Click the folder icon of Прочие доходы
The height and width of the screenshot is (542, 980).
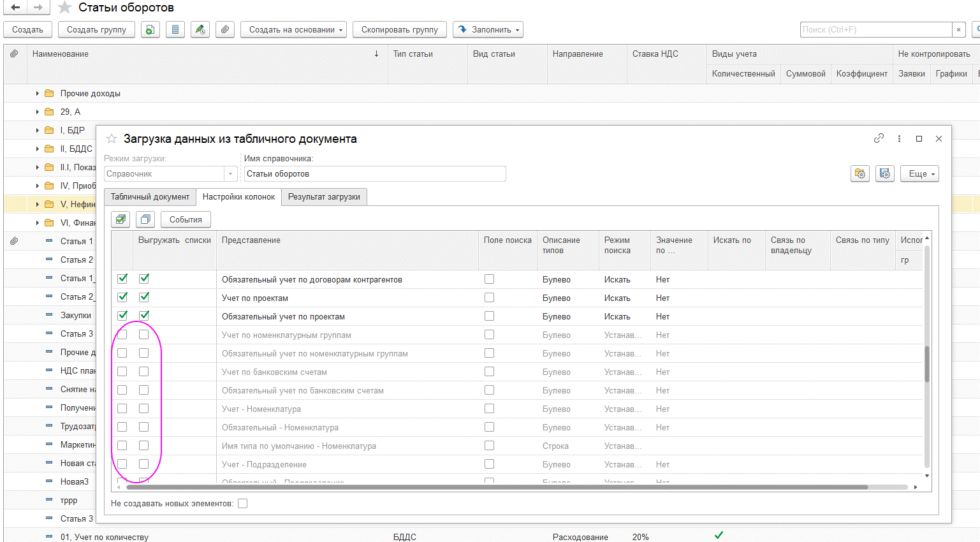point(49,93)
